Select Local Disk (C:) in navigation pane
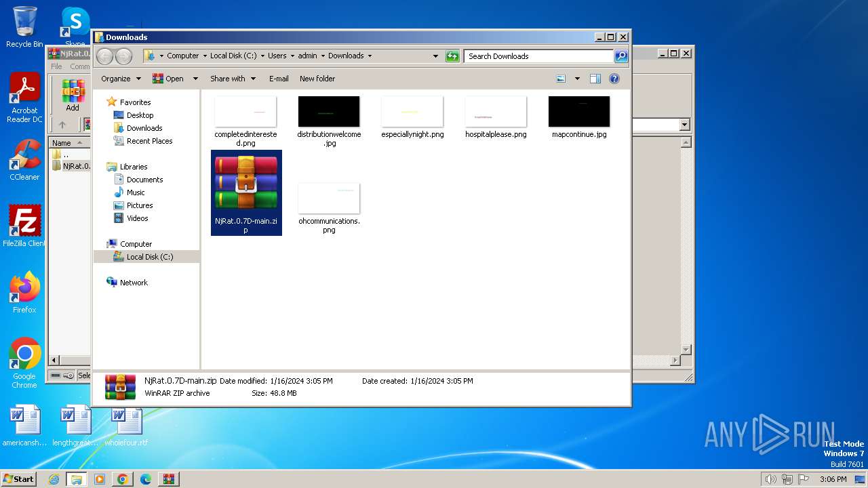Screen dimensions: 868x488 coord(146,257)
